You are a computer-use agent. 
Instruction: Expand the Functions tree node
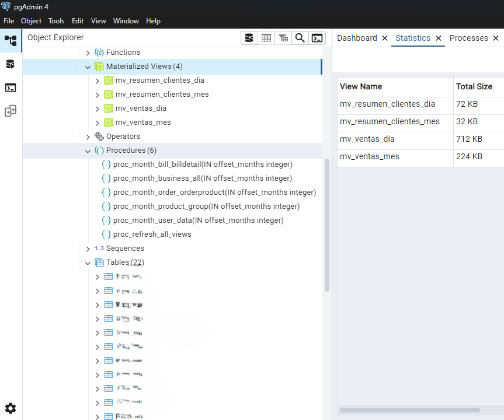click(x=88, y=52)
